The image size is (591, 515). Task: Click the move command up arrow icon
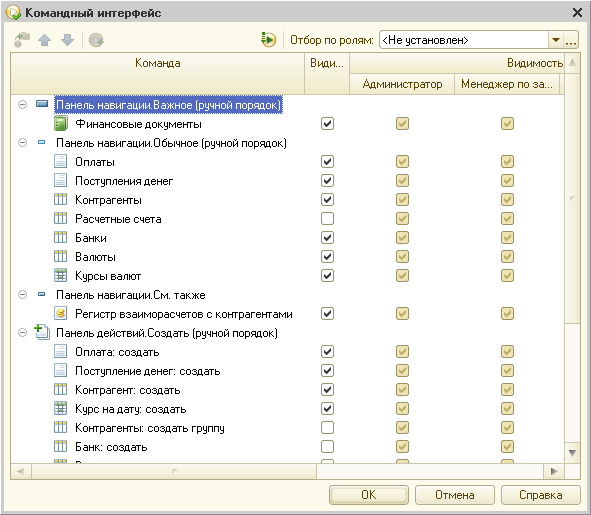(45, 40)
